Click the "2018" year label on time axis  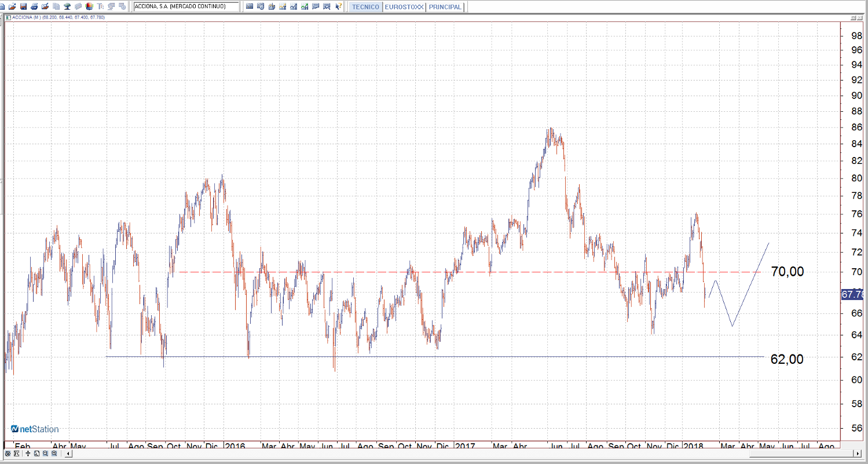pos(693,447)
